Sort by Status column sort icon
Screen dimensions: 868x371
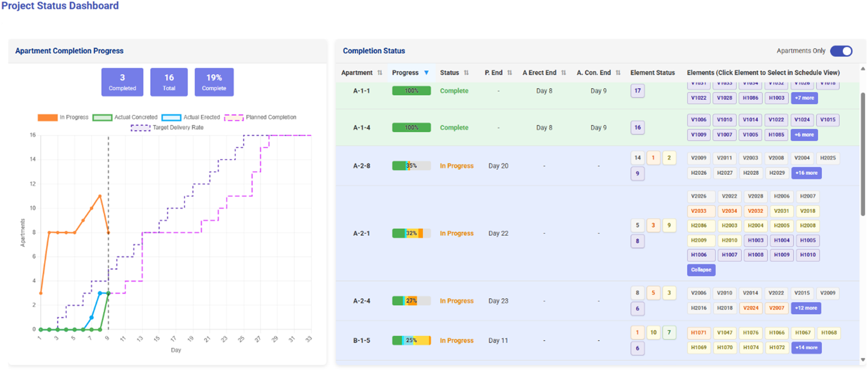[x=466, y=73]
